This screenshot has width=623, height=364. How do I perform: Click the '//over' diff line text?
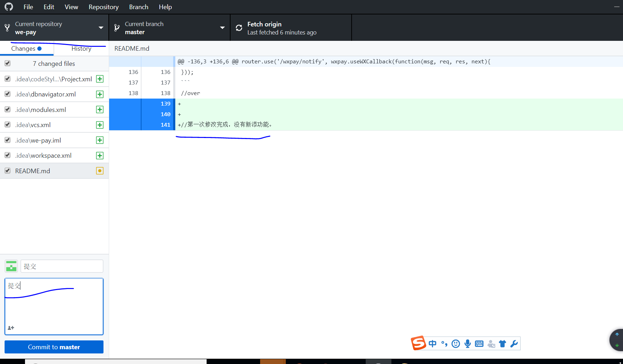click(190, 93)
